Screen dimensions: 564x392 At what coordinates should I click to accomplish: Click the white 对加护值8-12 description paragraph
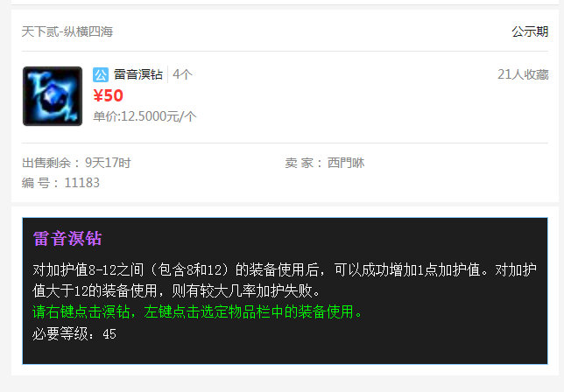coord(285,280)
